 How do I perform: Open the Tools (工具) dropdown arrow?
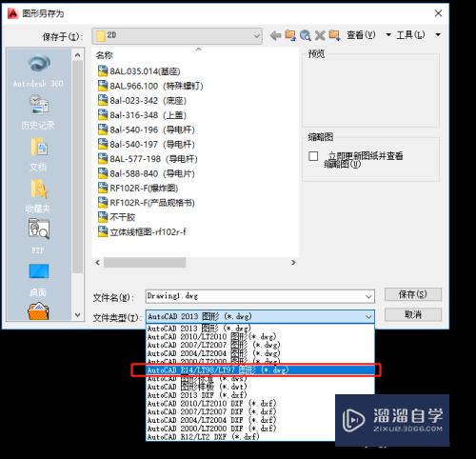pos(438,34)
